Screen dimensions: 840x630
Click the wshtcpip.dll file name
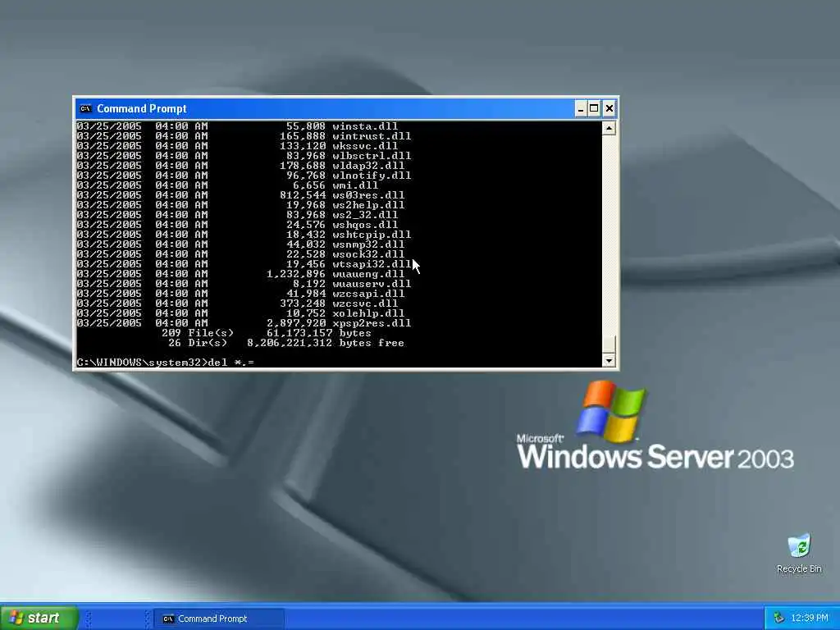pyautogui.click(x=372, y=234)
